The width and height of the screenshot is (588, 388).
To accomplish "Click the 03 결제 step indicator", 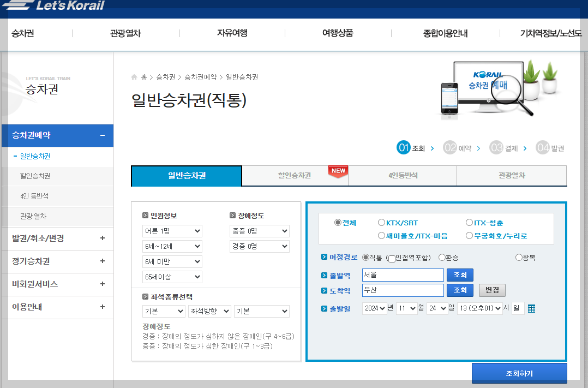I will click(503, 148).
